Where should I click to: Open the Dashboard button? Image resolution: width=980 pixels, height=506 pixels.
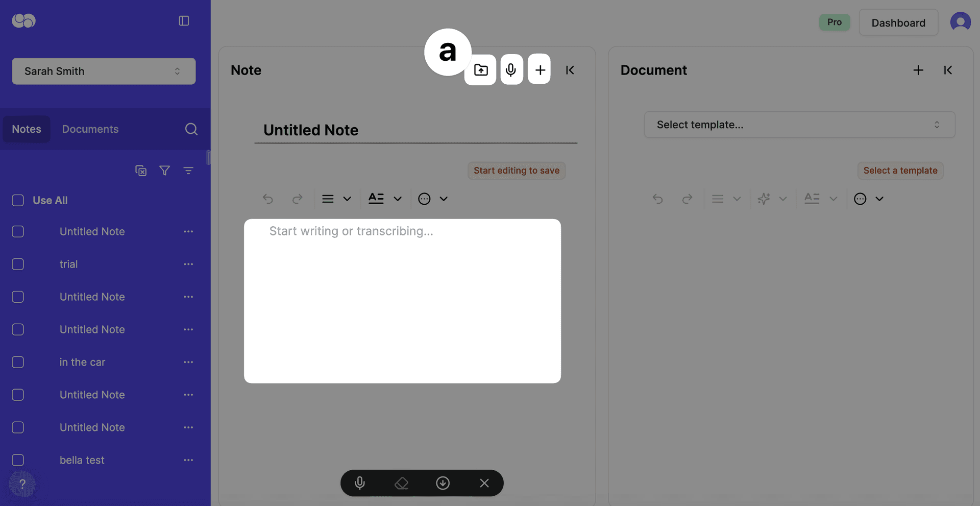[898, 22]
